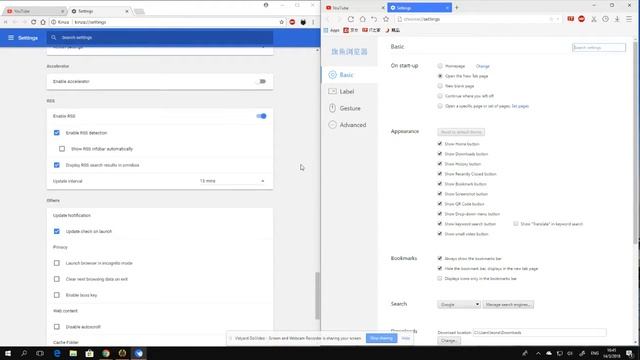Open history clock icon in right browser
640x360 pixels.
click(x=605, y=19)
